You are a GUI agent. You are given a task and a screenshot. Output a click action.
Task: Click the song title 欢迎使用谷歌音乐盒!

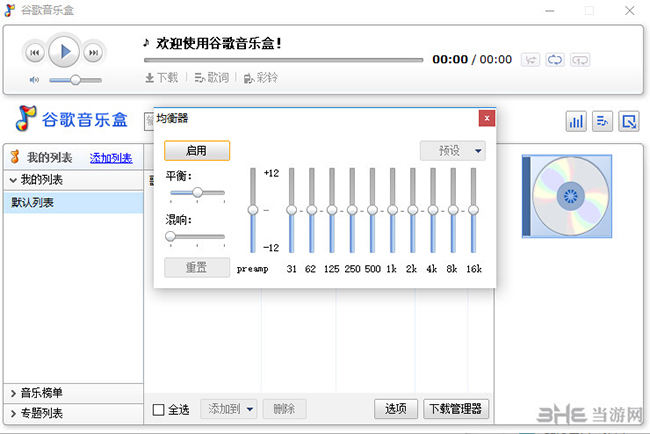click(x=219, y=43)
